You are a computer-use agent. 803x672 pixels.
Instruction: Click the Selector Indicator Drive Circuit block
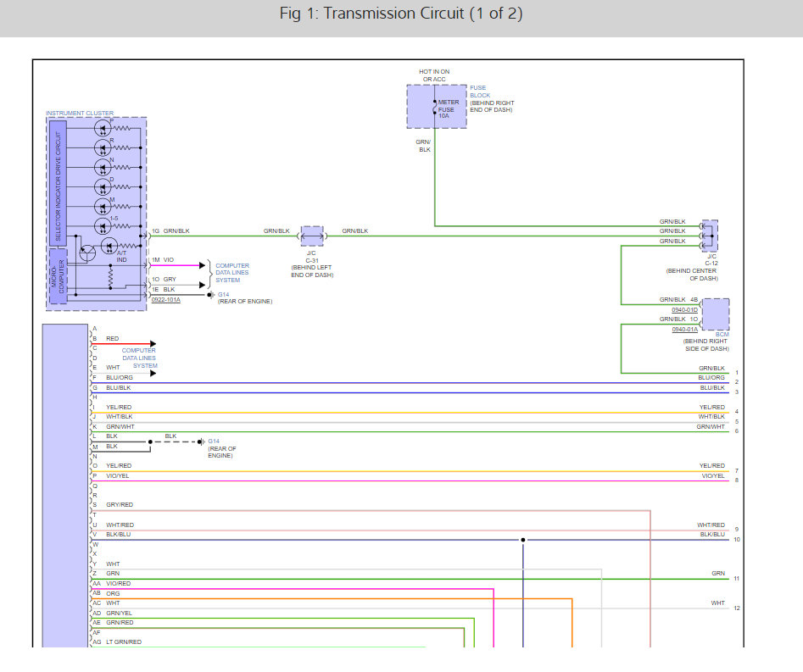point(58,182)
